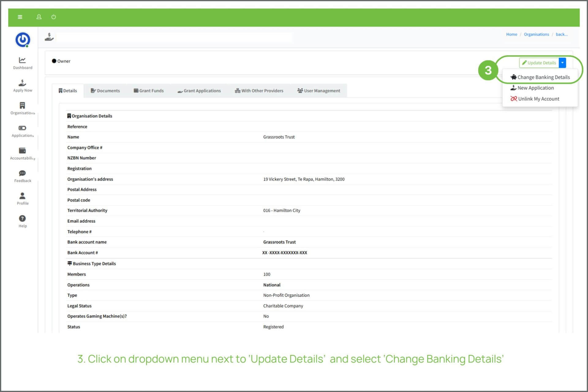Open Accountability sidebar icon
Viewport: 588px width, 392px height.
click(22, 153)
